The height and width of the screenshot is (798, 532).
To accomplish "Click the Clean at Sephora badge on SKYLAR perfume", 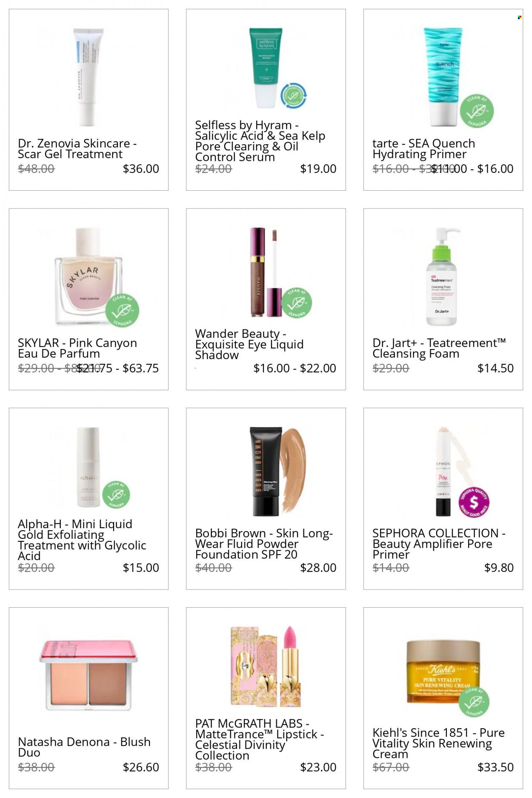I will pyautogui.click(x=122, y=311).
